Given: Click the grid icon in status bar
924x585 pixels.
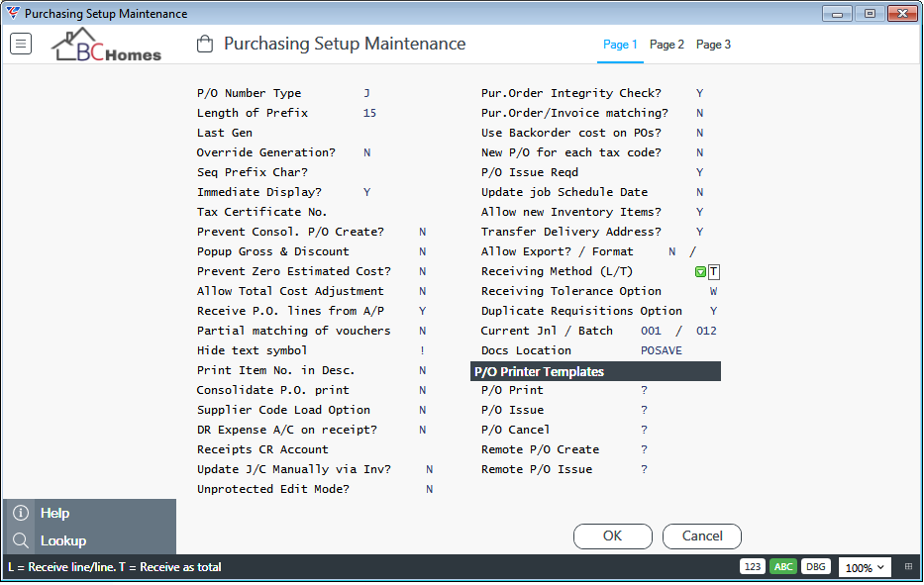Looking at the screenshot, I should pos(908,567).
